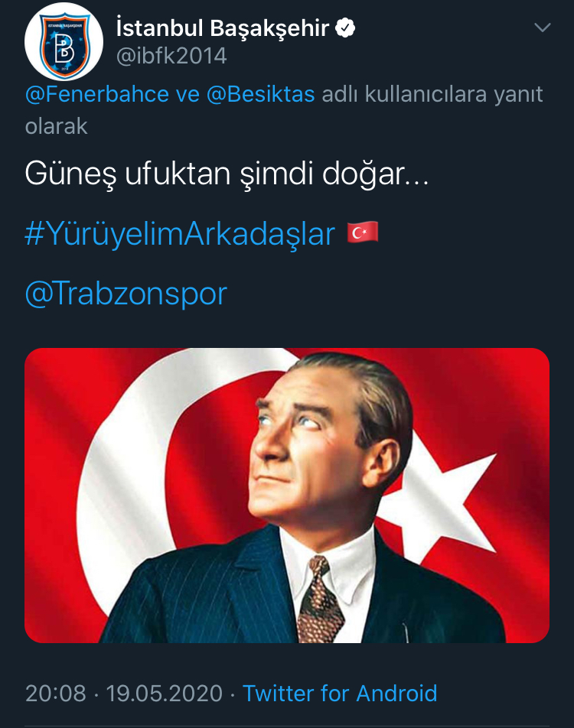
Task: Click the word 'olarak' under the mentions
Action: 56,126
